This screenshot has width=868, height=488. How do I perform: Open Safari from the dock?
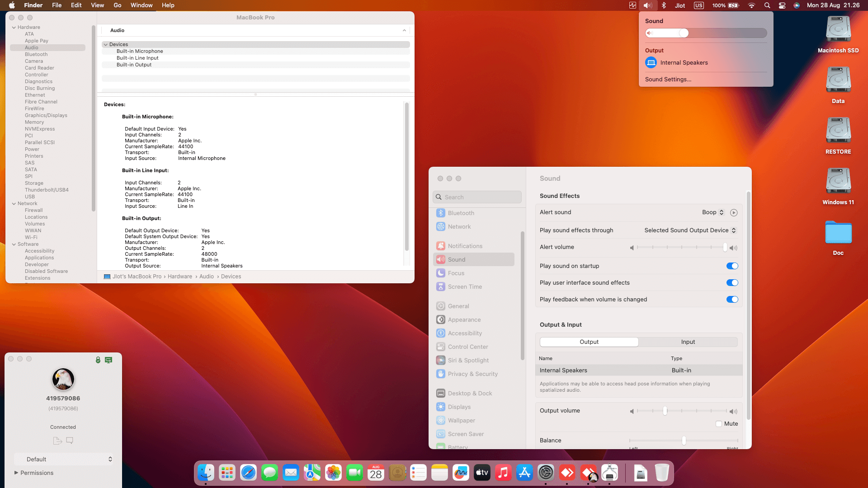coord(248,473)
